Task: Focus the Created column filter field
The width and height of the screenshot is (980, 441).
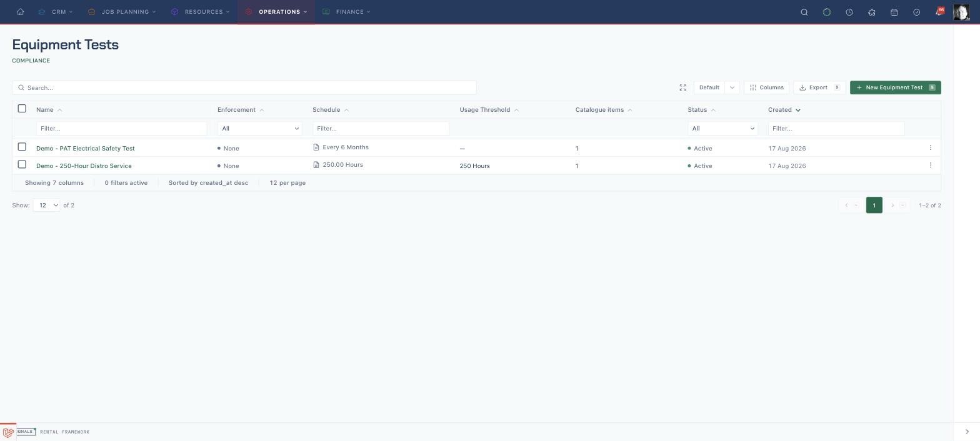Action: click(836, 128)
